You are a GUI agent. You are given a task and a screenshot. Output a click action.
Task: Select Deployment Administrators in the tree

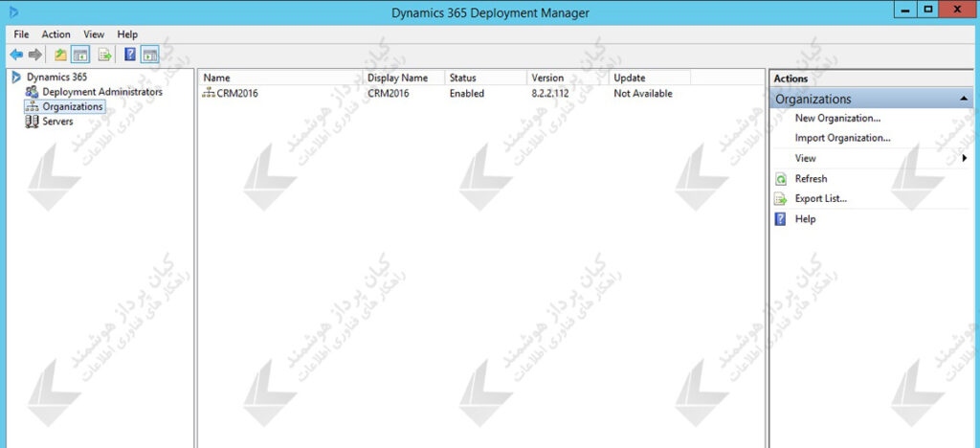(102, 92)
